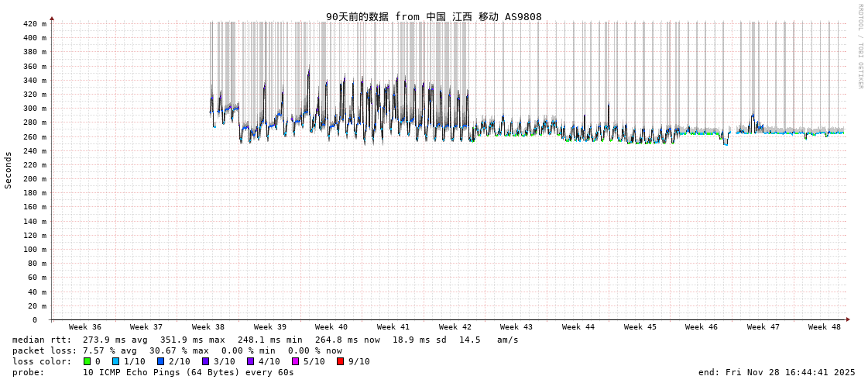Click the Week 44 time axis label
This screenshot has width=868, height=383.
[x=578, y=327]
